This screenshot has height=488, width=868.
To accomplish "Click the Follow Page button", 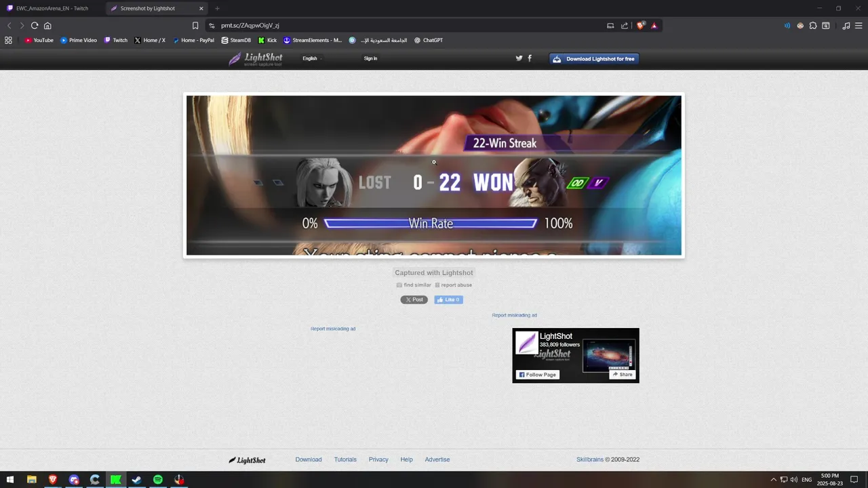I will coord(538,375).
